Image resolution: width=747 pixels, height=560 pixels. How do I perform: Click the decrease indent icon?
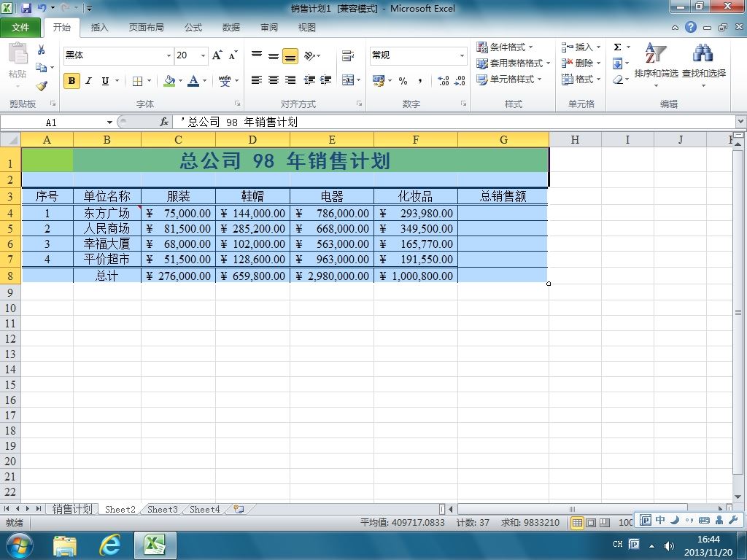tap(309, 80)
